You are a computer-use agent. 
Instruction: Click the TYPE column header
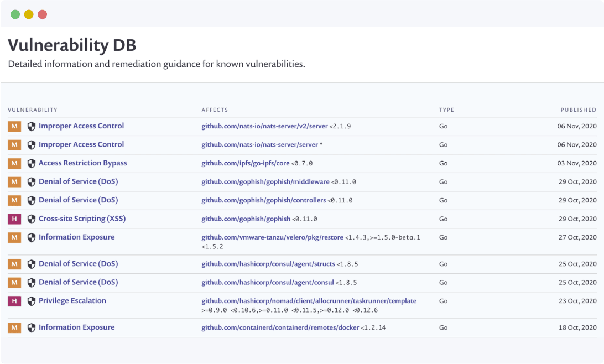446,110
